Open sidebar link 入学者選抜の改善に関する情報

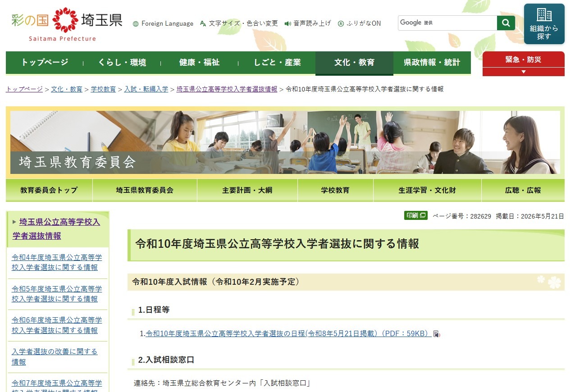[x=55, y=357]
